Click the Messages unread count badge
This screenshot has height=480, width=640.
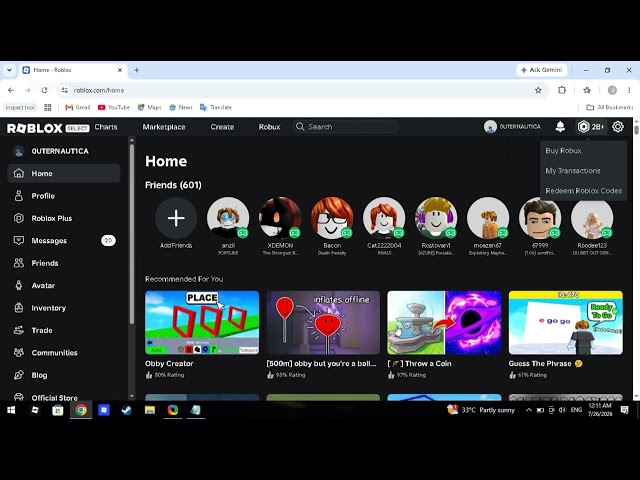click(108, 240)
